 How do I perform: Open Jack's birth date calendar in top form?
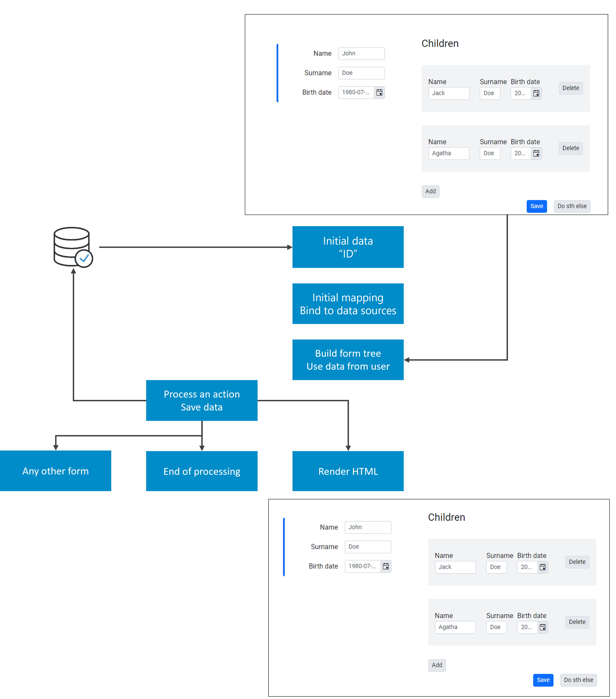point(536,93)
